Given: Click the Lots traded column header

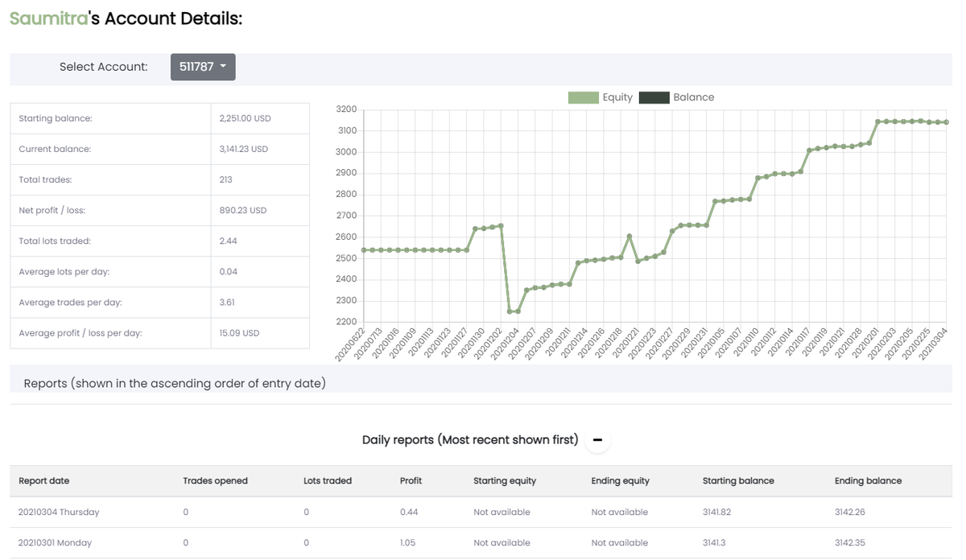Looking at the screenshot, I should (x=328, y=480).
